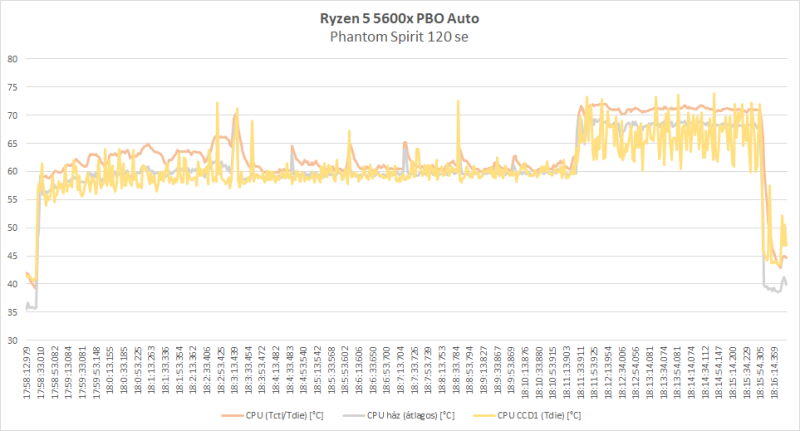Click the y-axis label 35

12,312
